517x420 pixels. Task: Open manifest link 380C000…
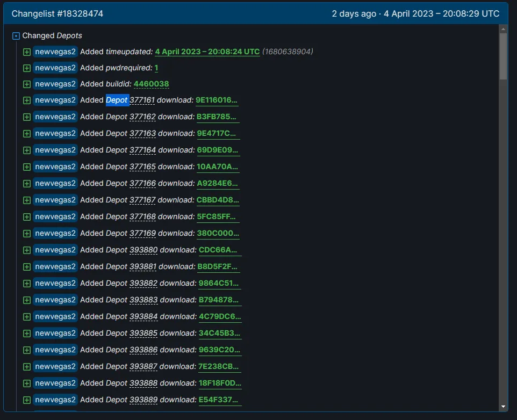click(218, 233)
